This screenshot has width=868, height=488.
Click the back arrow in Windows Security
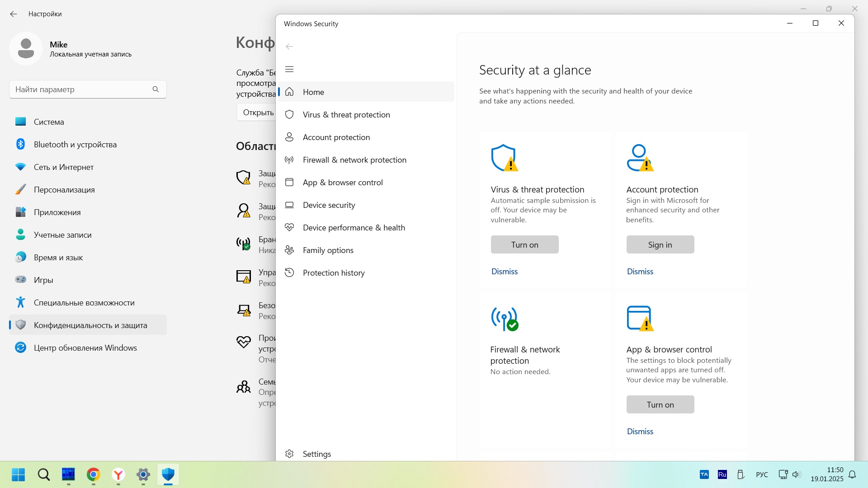[289, 47]
